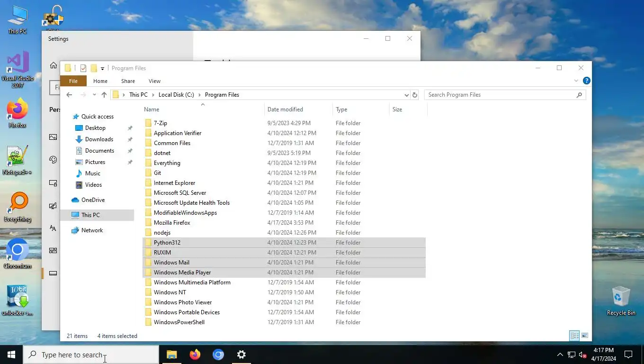Sort by Date modified column header

[x=298, y=109]
